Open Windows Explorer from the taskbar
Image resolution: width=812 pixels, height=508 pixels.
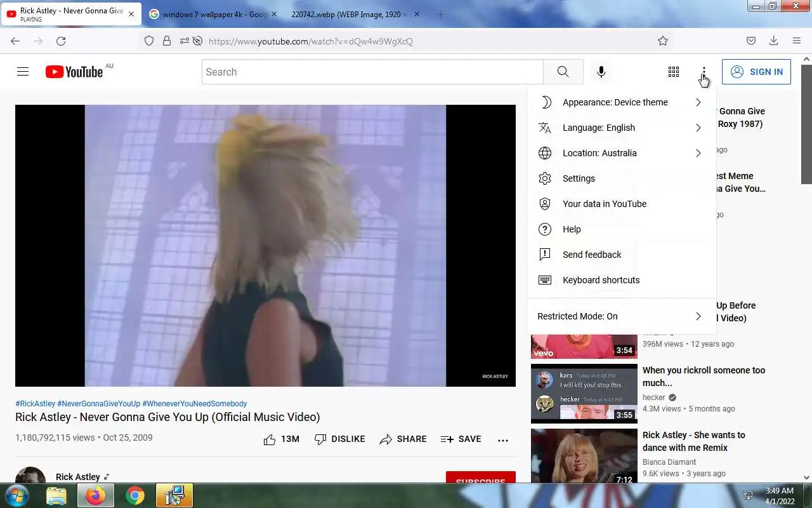coord(56,495)
